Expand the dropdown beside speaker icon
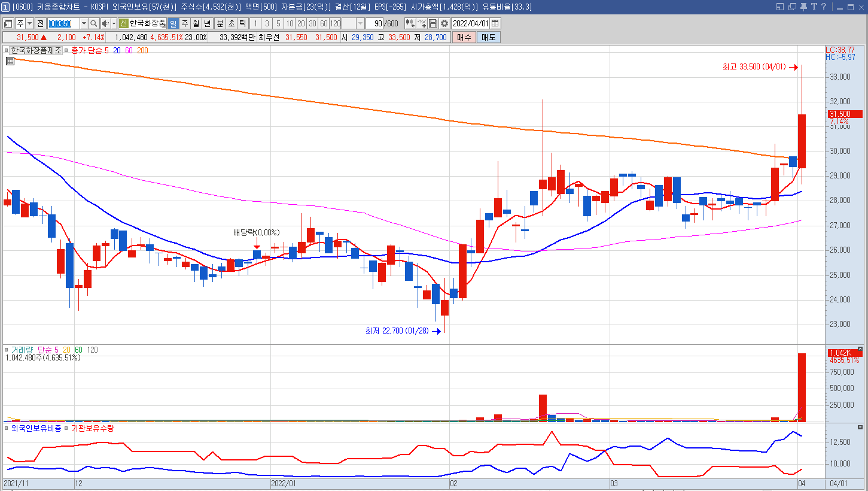Screen dimensions: 868x491 coord(113,23)
